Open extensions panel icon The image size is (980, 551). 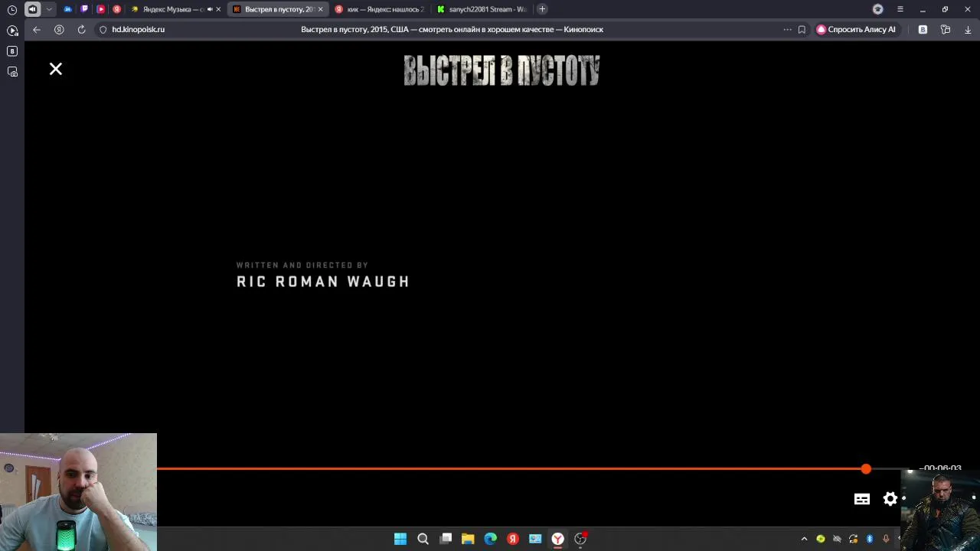946,29
